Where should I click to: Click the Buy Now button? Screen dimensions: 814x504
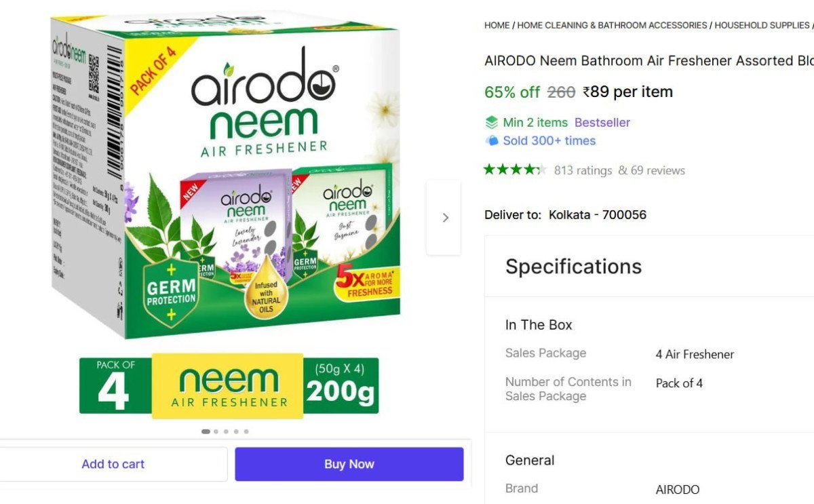pyautogui.click(x=349, y=464)
